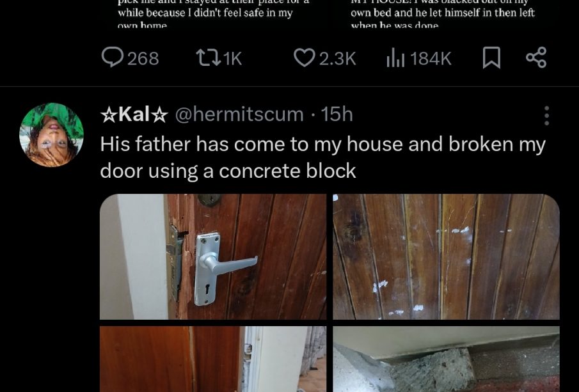Tap the reply speech bubble icon

pos(112,57)
